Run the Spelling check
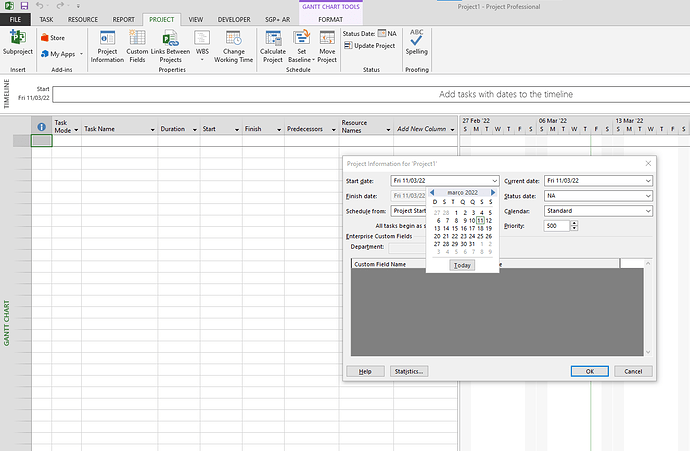This screenshot has width=690, height=451. tap(416, 42)
